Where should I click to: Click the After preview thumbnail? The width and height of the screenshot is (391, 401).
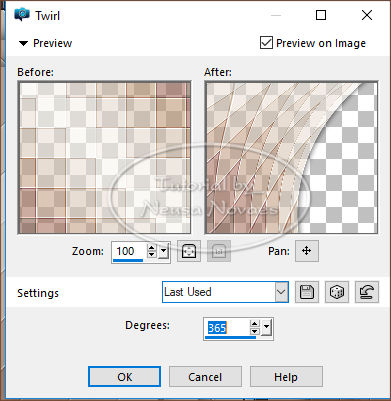(x=291, y=157)
